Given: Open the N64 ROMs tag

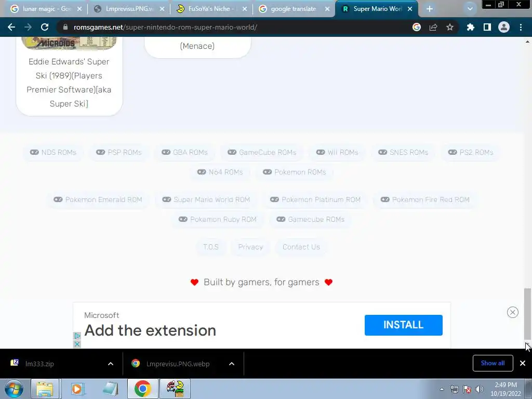Looking at the screenshot, I should coord(220,172).
